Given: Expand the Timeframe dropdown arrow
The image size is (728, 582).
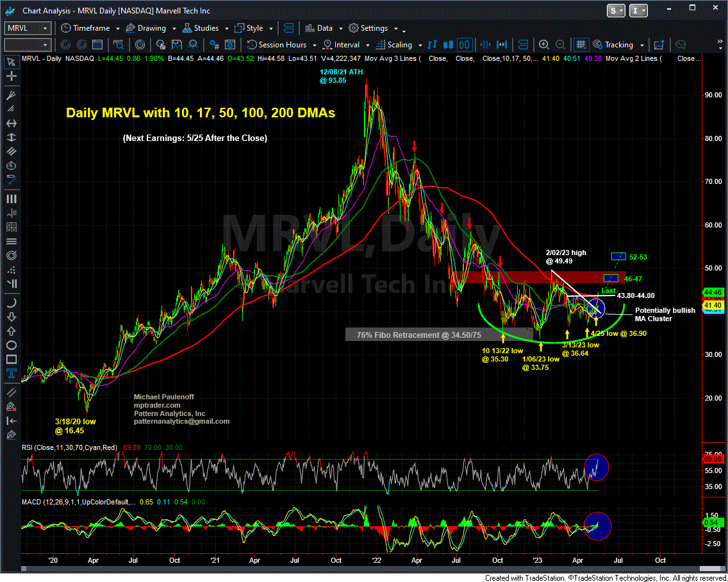Looking at the screenshot, I should 117,28.
